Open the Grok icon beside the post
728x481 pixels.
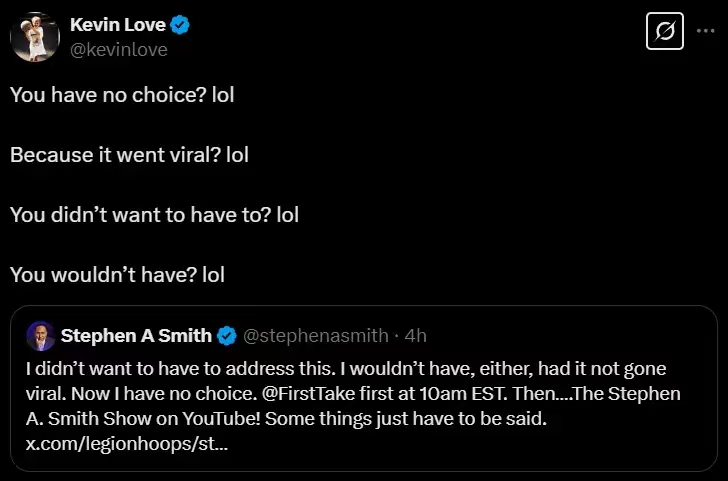pyautogui.click(x=663, y=34)
